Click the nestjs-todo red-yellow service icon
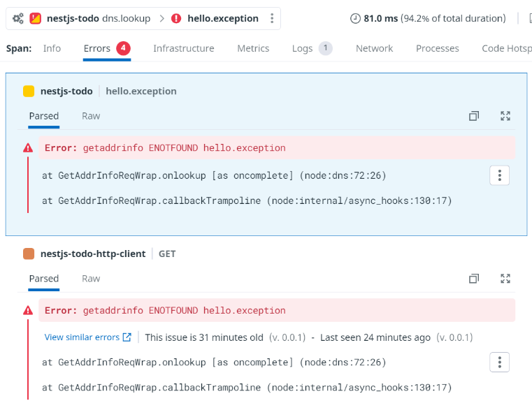The width and height of the screenshot is (532, 410). (x=35, y=18)
